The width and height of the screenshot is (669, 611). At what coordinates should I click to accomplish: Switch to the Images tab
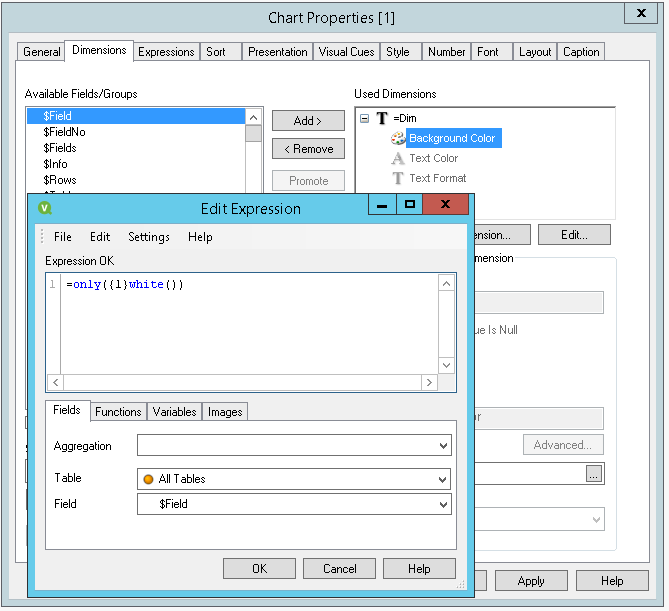point(225,412)
